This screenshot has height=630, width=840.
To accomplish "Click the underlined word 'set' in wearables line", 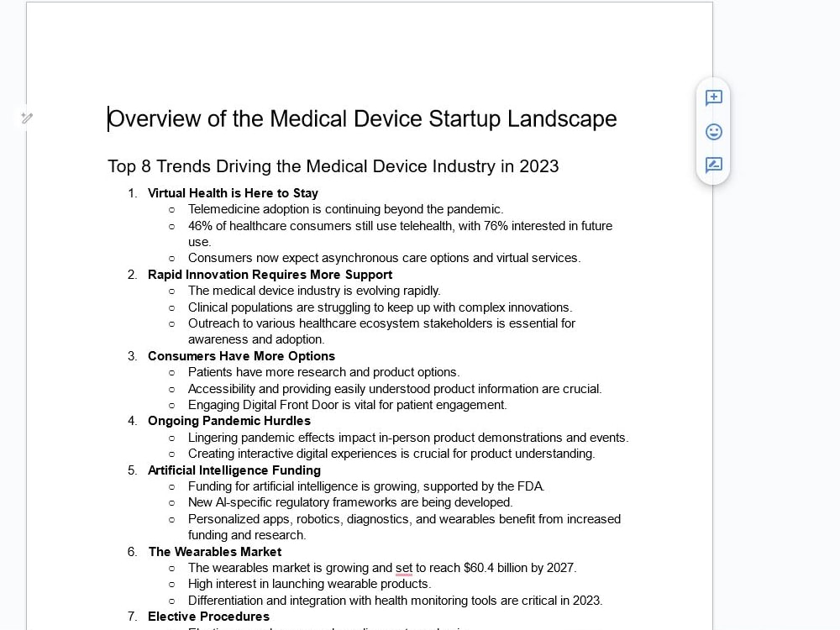I will (404, 568).
